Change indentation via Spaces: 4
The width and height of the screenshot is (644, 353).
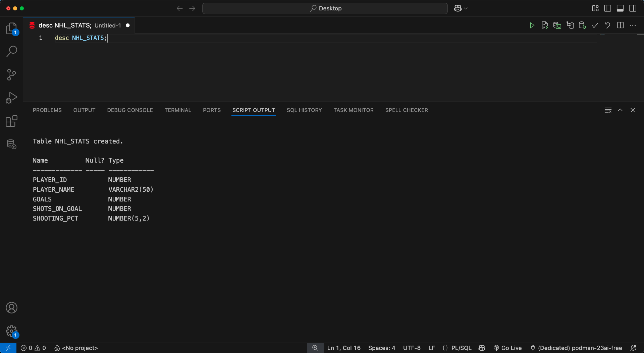pyautogui.click(x=382, y=348)
